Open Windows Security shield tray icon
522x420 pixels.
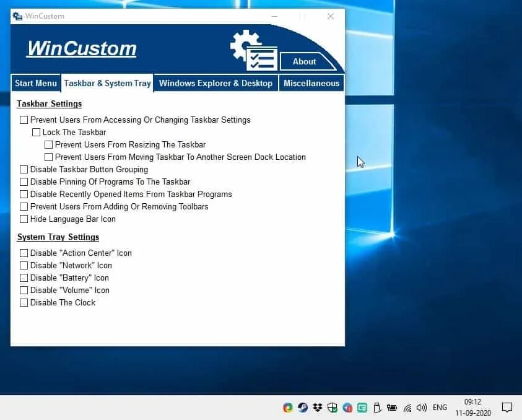point(333,407)
